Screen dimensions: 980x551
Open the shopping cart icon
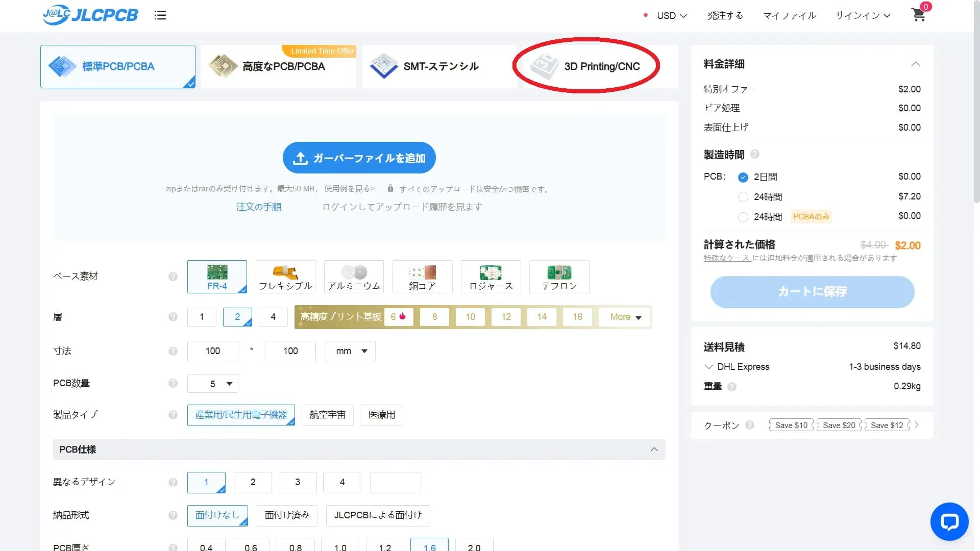pos(919,15)
